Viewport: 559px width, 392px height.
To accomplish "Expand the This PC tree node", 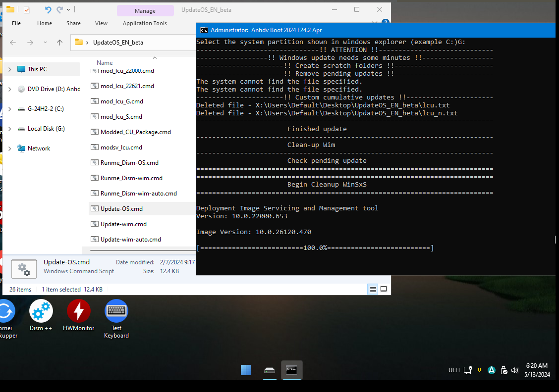I will pos(9,69).
